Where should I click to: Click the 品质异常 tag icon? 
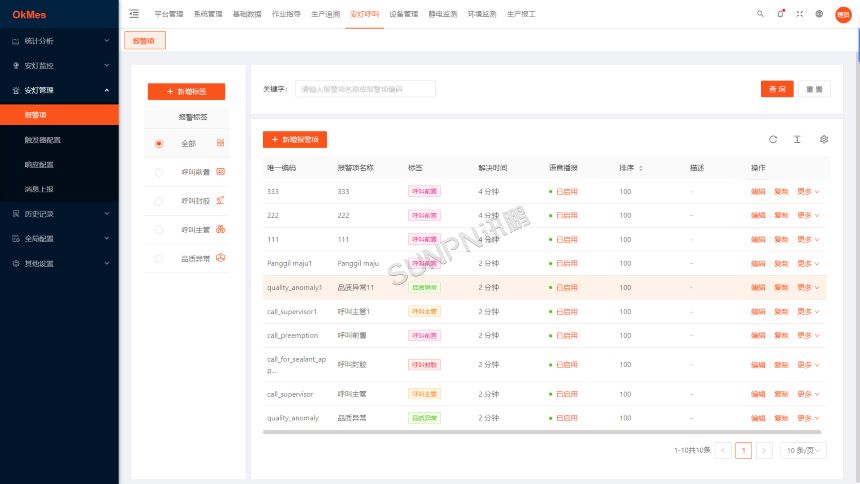(x=220, y=258)
